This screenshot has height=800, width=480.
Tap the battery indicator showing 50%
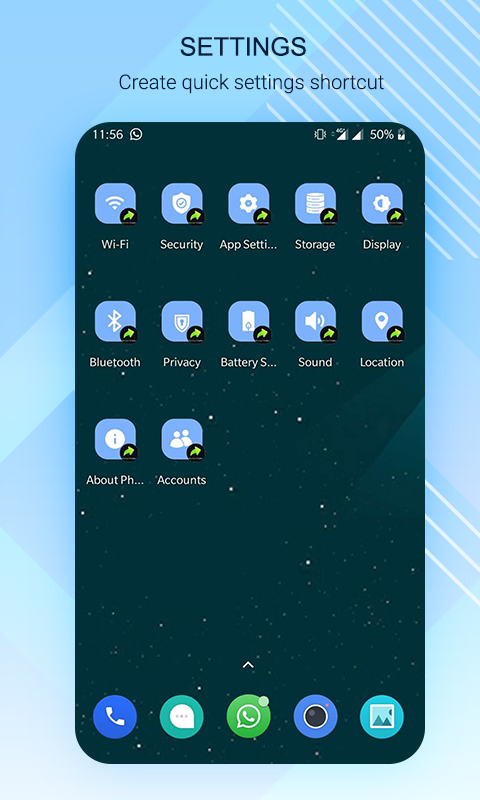388,134
